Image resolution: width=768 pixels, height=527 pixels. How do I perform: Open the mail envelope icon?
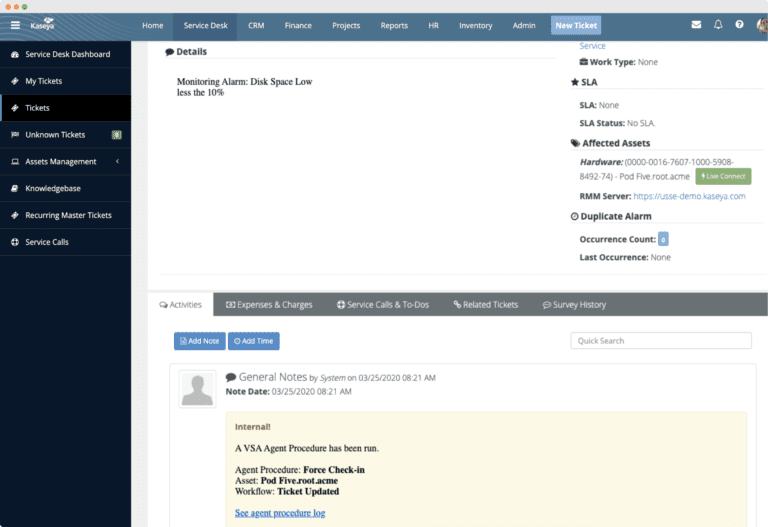[696, 24]
